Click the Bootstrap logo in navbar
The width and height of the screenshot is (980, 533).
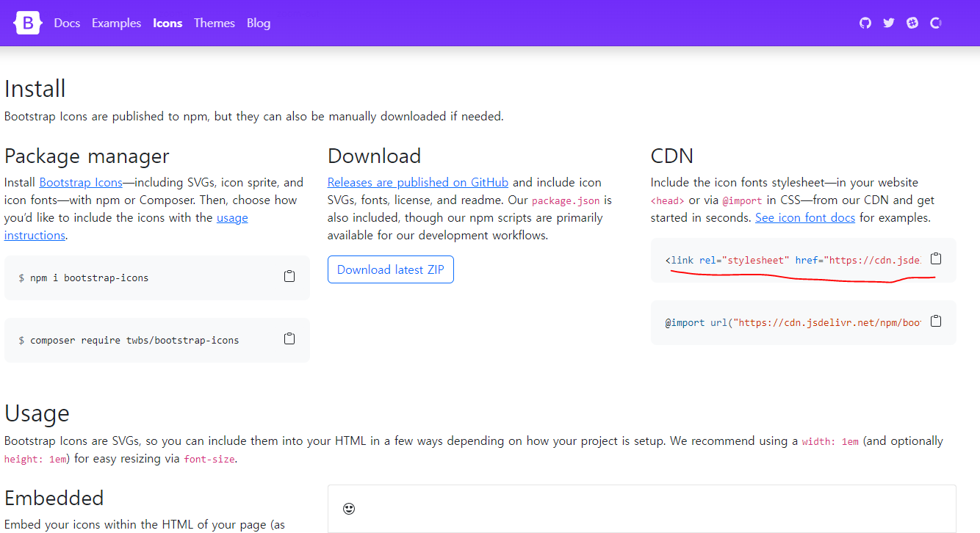(x=29, y=23)
